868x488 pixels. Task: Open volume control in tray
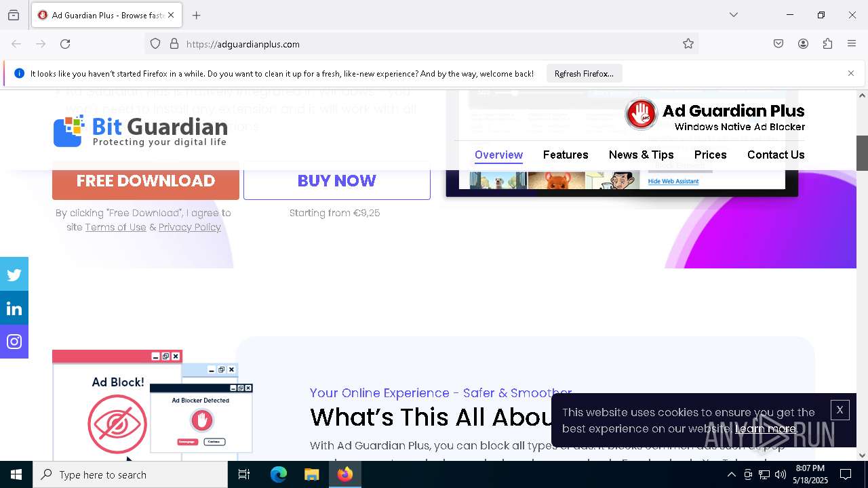(781, 474)
